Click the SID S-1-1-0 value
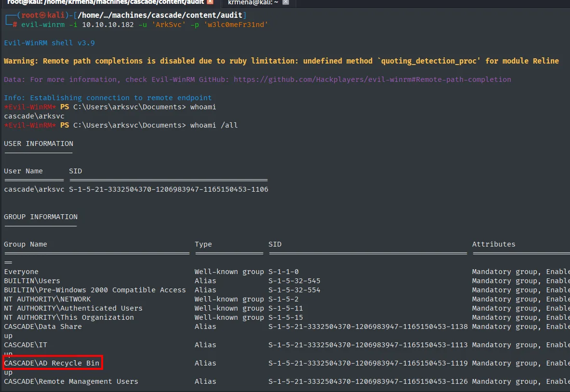The width and height of the screenshot is (570, 392). [x=283, y=272]
